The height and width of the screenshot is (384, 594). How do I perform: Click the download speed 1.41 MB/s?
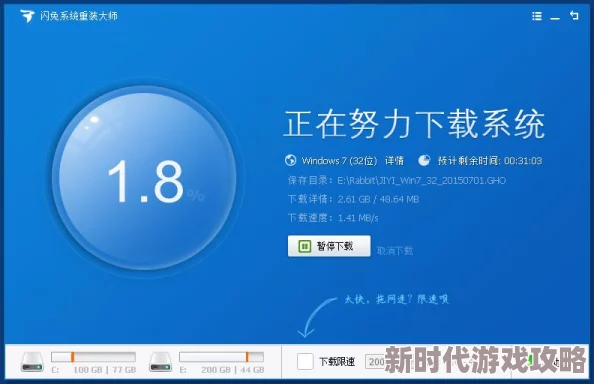[358, 218]
